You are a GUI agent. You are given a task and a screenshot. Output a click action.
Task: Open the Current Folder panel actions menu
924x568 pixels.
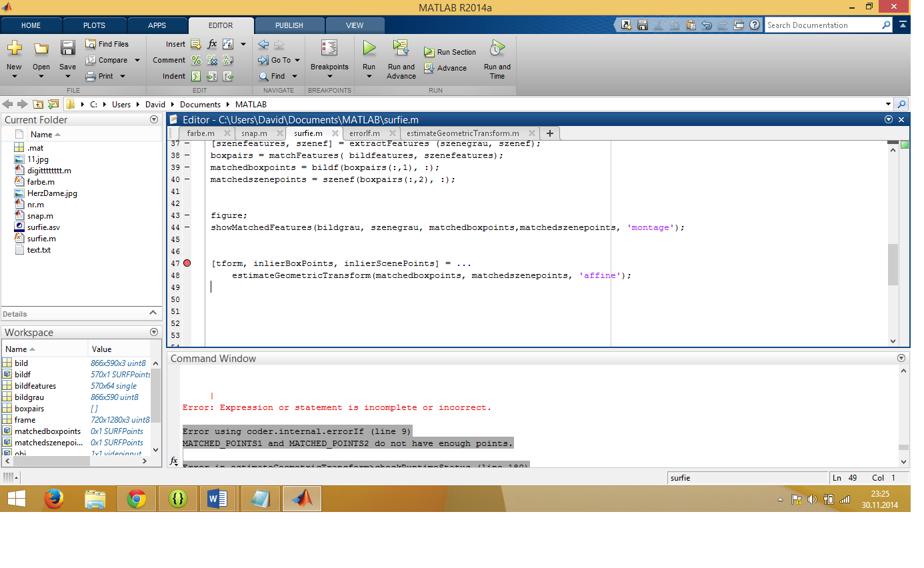click(154, 120)
